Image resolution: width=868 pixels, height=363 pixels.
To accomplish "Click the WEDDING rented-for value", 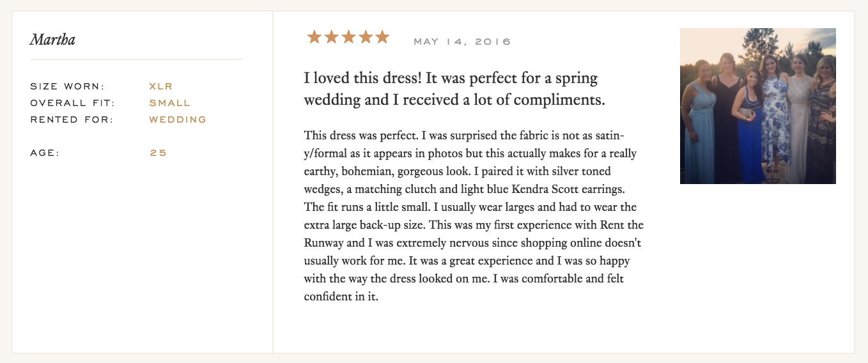I will [178, 120].
